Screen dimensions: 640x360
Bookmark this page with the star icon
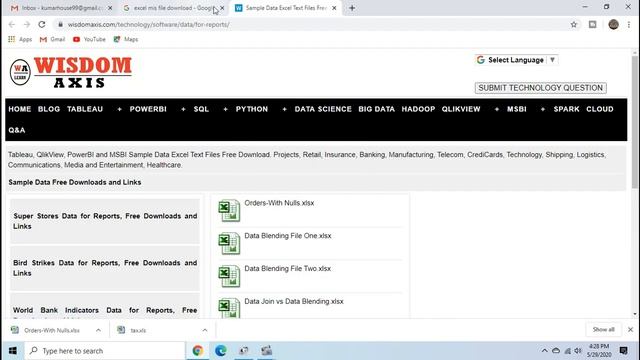(573, 24)
